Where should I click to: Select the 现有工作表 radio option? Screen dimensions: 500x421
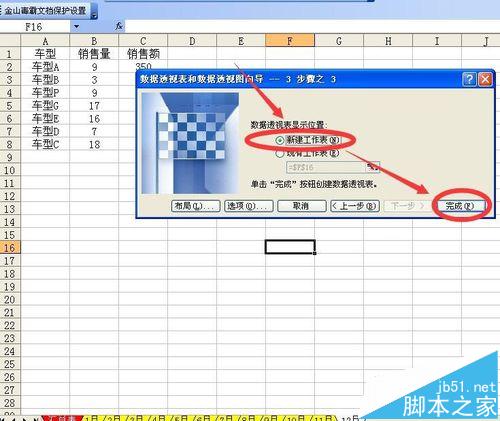308,153
